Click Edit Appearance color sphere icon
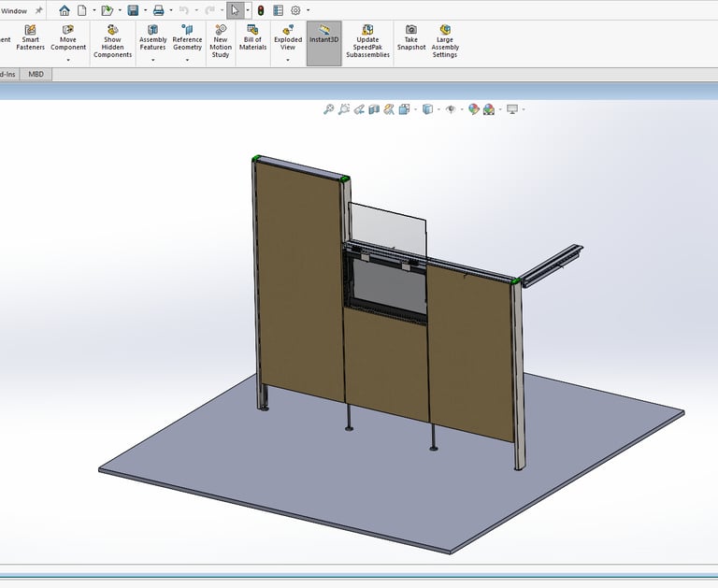This screenshot has height=588, width=718. coord(473,109)
